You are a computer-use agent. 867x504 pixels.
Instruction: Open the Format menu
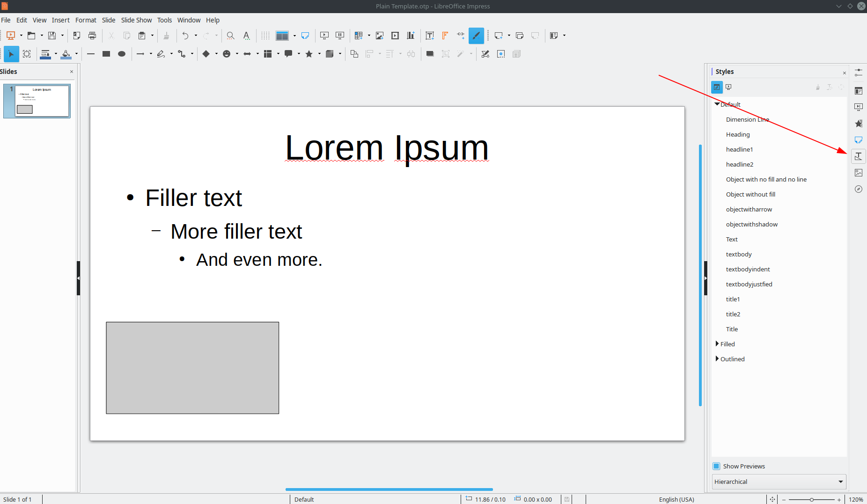pyautogui.click(x=86, y=20)
